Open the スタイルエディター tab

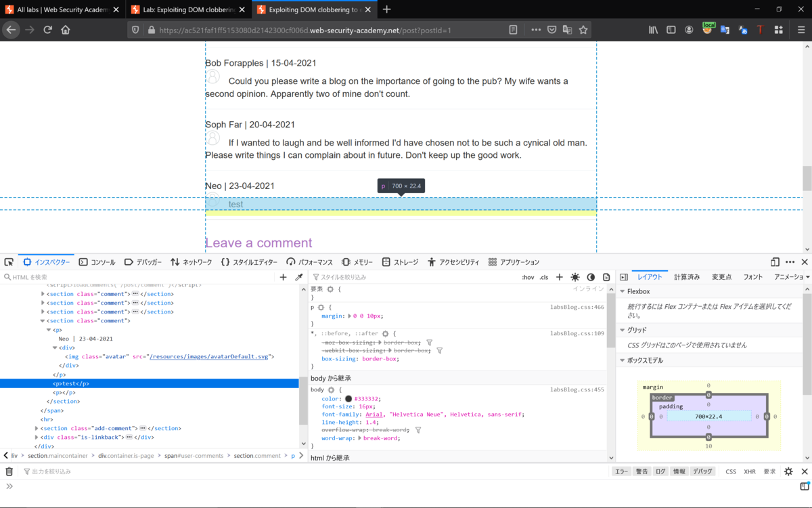click(249, 262)
